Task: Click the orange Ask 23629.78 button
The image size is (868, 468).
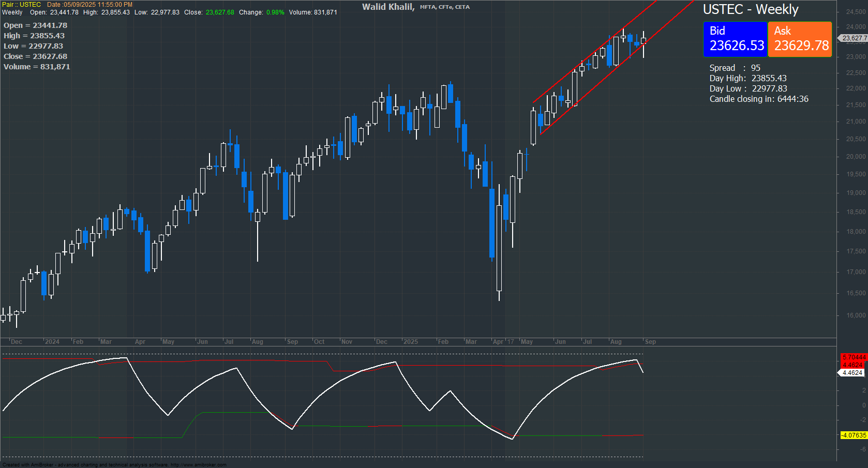Action: click(x=800, y=38)
